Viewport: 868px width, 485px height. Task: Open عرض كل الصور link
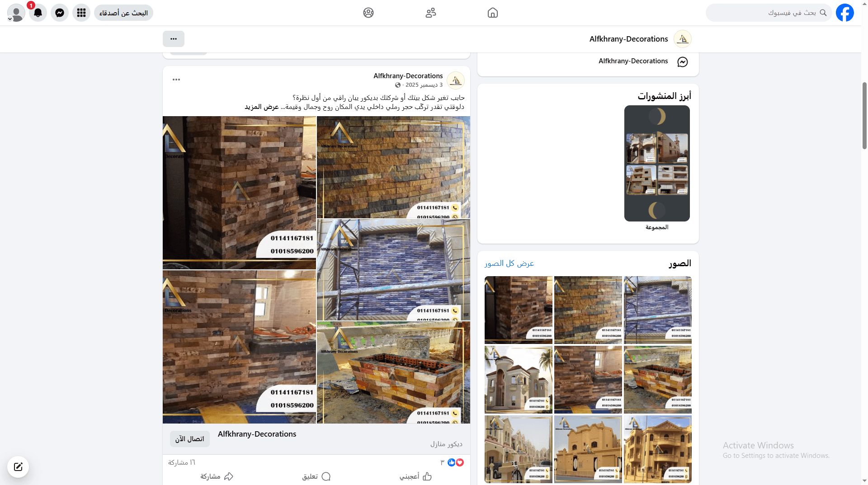[x=509, y=264]
